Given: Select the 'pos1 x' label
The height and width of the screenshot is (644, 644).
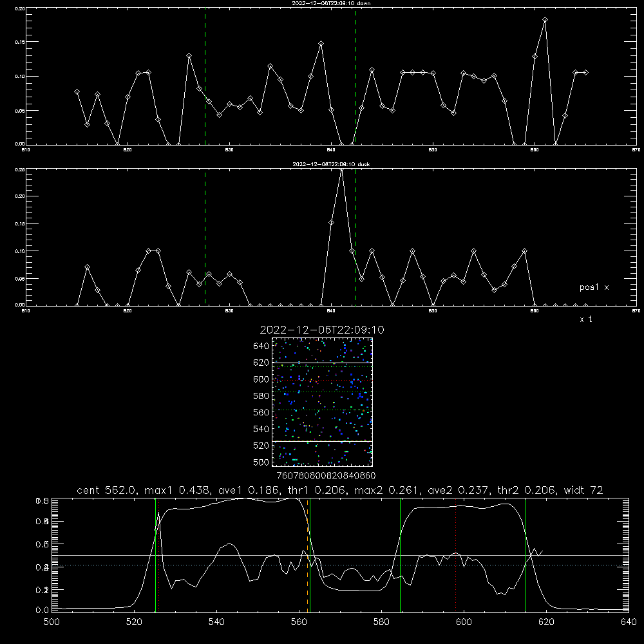Looking at the screenshot, I should [x=594, y=287].
